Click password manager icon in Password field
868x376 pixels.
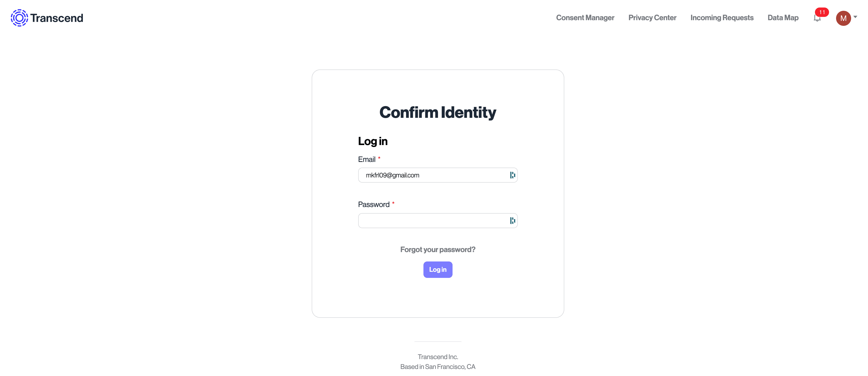(512, 221)
